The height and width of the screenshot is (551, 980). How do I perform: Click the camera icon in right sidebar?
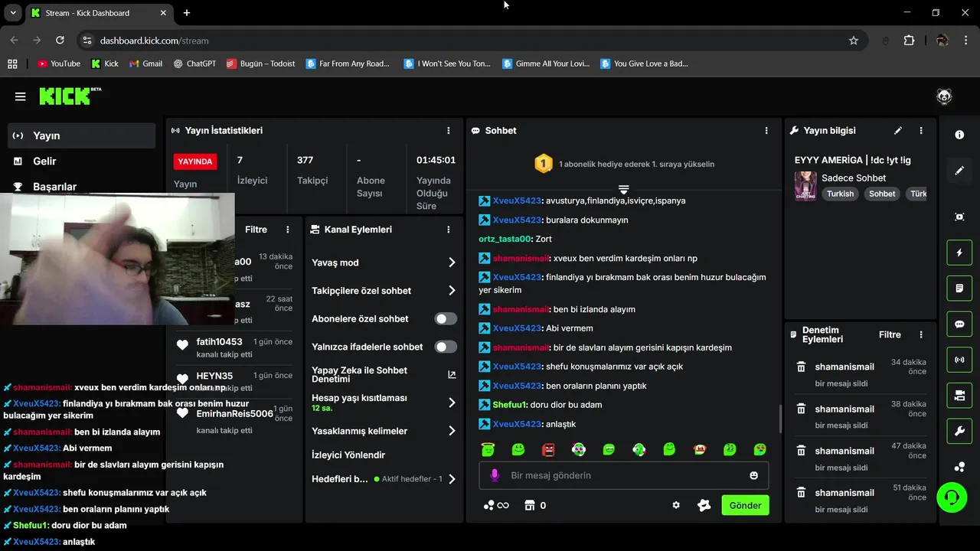tap(959, 396)
